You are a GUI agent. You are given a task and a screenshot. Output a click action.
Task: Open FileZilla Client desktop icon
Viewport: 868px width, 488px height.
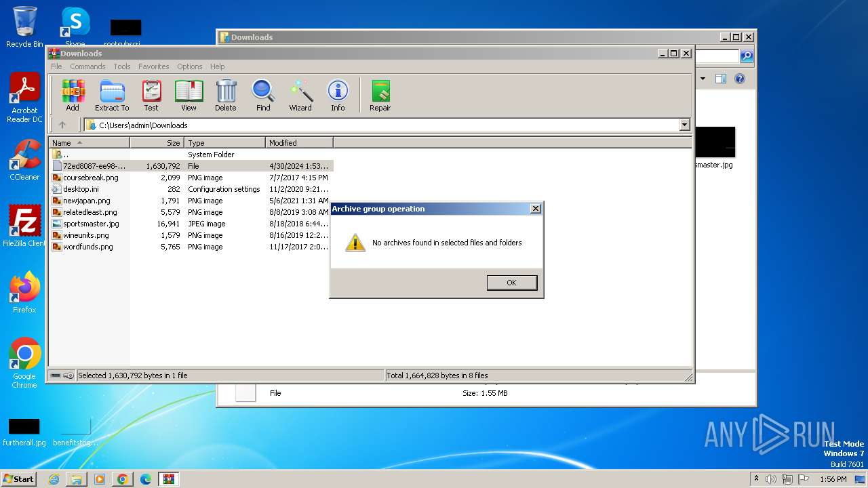(x=24, y=226)
